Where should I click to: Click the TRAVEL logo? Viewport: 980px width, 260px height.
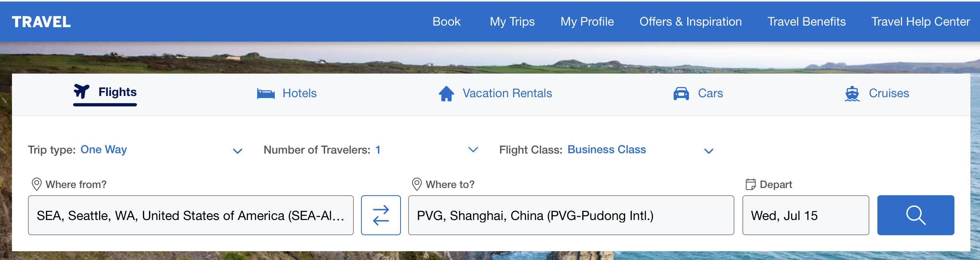click(41, 21)
